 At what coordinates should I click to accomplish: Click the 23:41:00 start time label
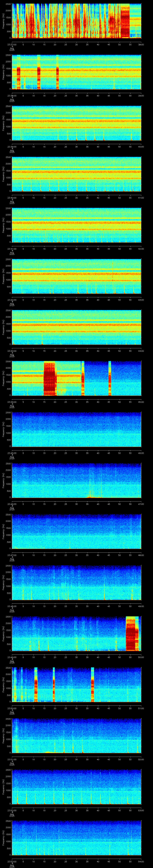coord(12,249)
